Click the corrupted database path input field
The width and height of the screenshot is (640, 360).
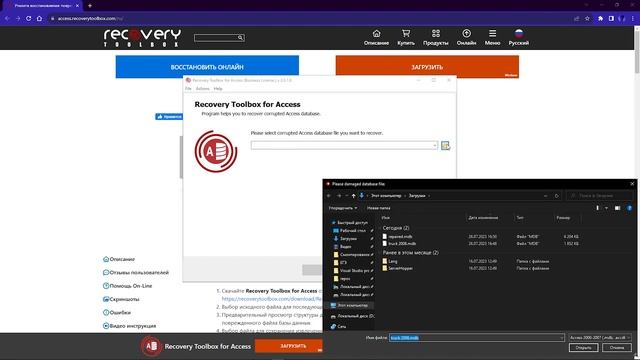coord(341,145)
